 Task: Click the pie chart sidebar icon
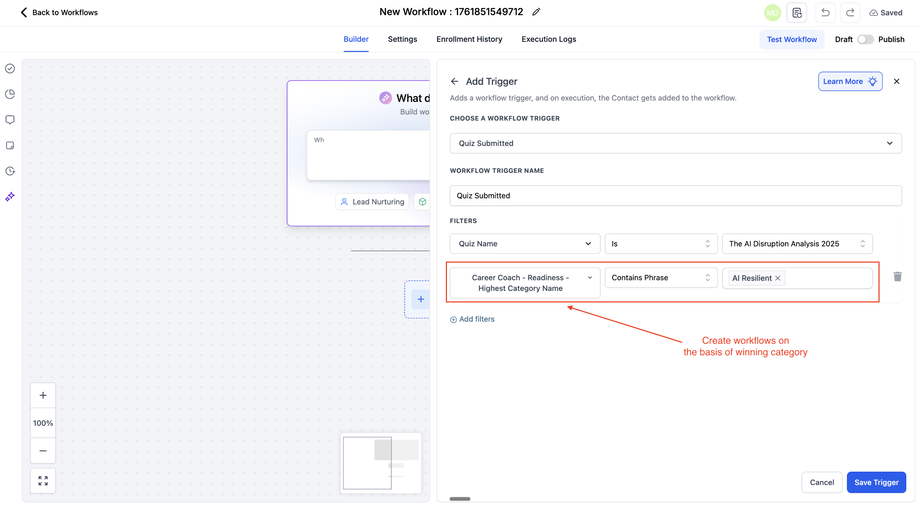point(10,94)
